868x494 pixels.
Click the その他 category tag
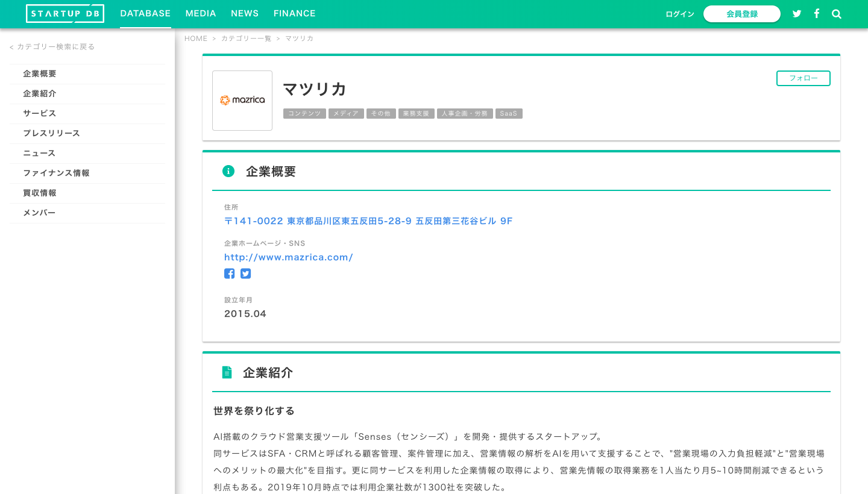coord(381,113)
